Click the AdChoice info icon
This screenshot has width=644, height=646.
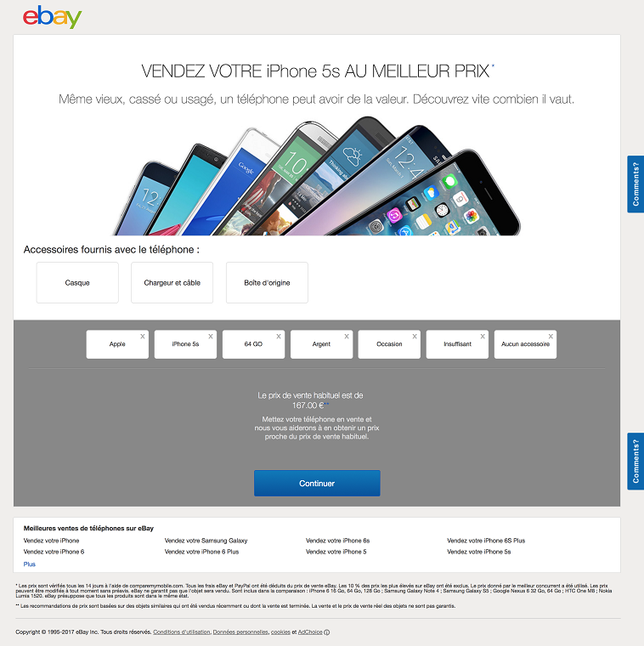coord(326,632)
